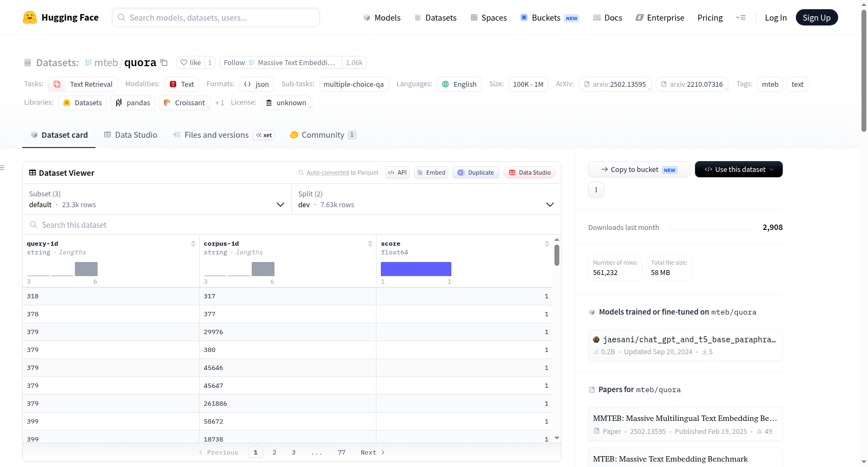Click the page vertical scrollbar
This screenshot has height=467, width=868.
(864, 71)
